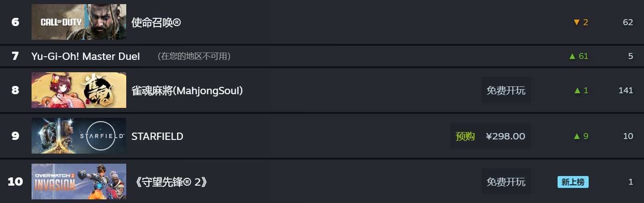Click the 预购 pre-purchase label for Starfield
The height and width of the screenshot is (203, 644).
(x=465, y=136)
